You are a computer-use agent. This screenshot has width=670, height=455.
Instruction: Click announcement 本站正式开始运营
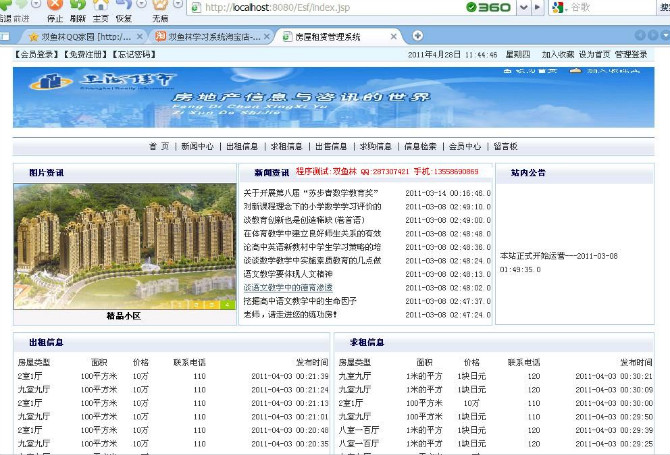pos(559,263)
